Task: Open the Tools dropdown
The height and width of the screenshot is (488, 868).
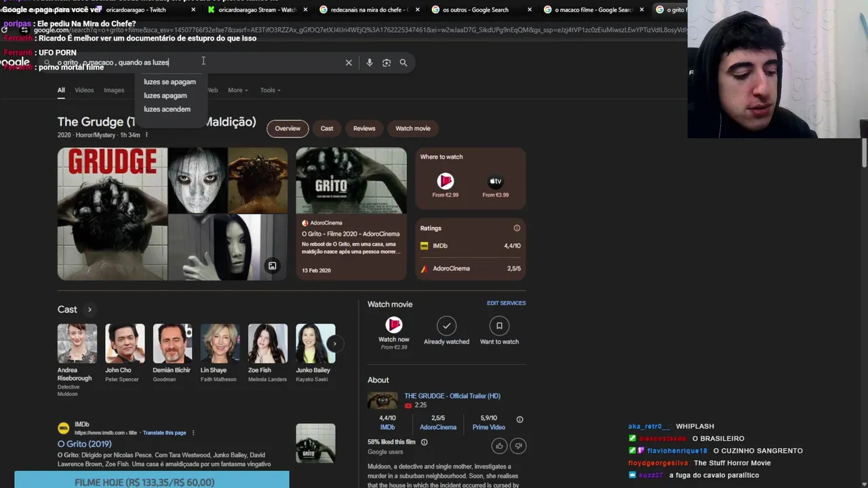Action: [270, 90]
